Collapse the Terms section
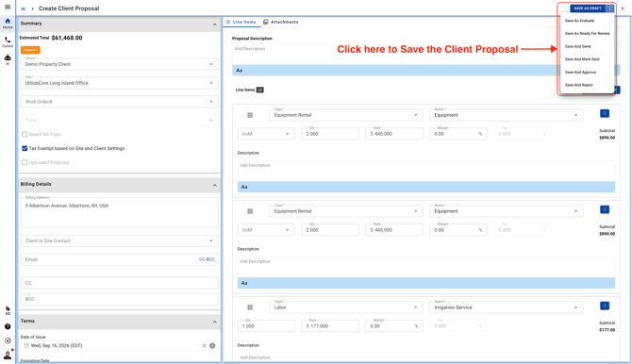Image resolution: width=632 pixels, height=364 pixels. (x=214, y=323)
